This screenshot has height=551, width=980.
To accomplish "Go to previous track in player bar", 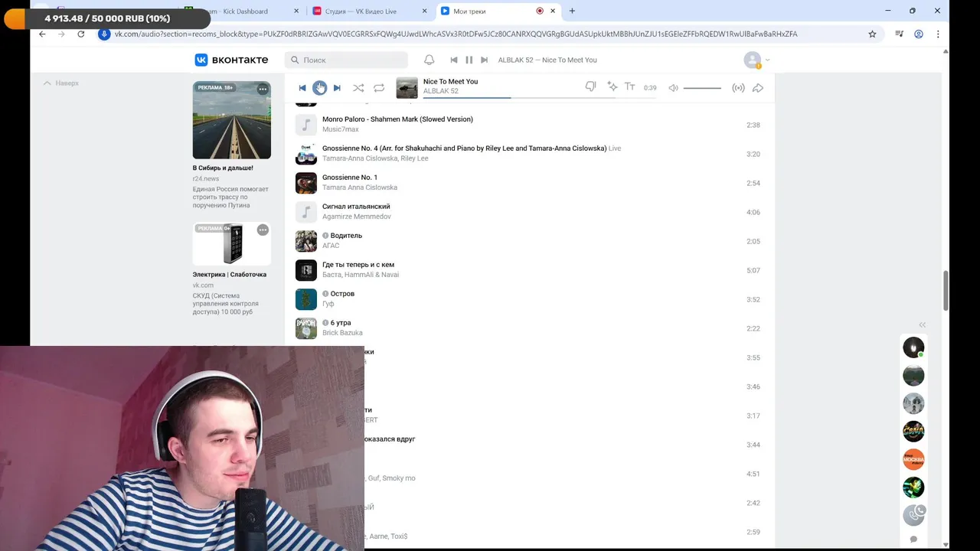I will click(302, 88).
